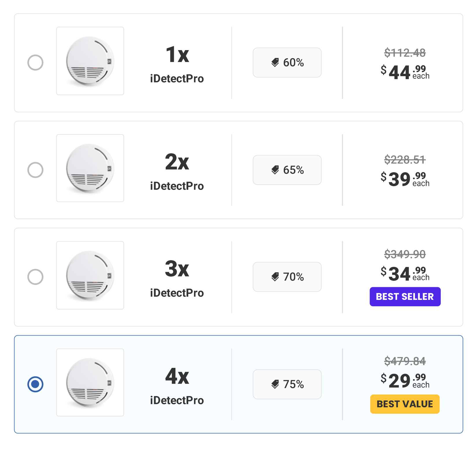
Task: Click the discount tag icon showing 65%
Action: tap(276, 170)
